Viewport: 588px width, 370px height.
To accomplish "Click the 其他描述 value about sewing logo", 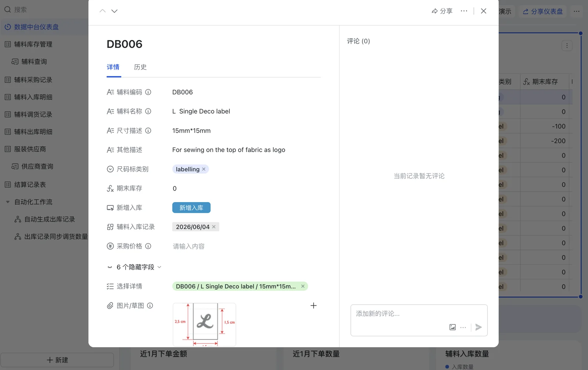I will [229, 150].
